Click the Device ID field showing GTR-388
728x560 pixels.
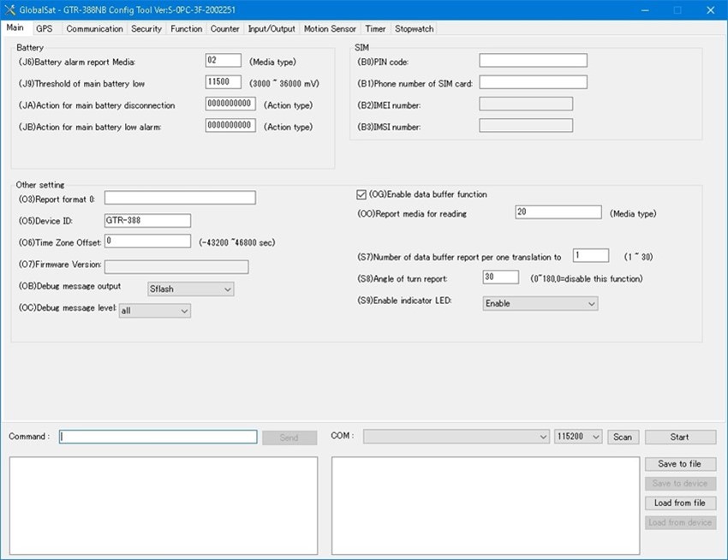click(147, 221)
